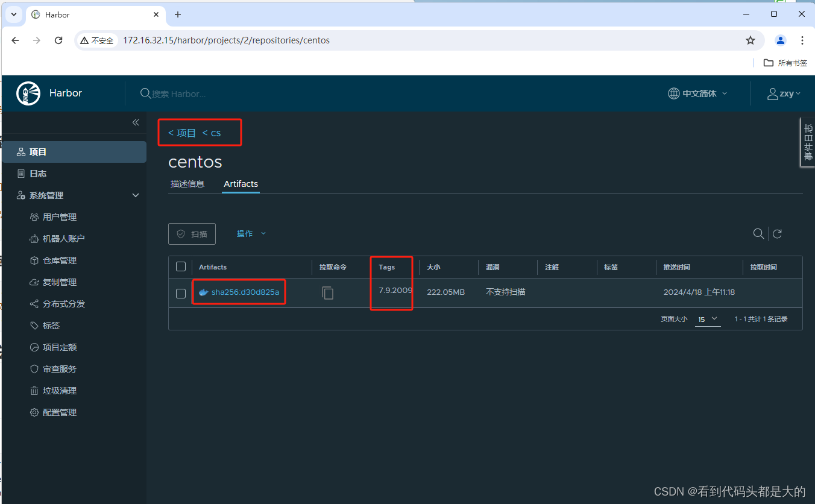Collapse the sidebar with double-chevron icon

(136, 122)
